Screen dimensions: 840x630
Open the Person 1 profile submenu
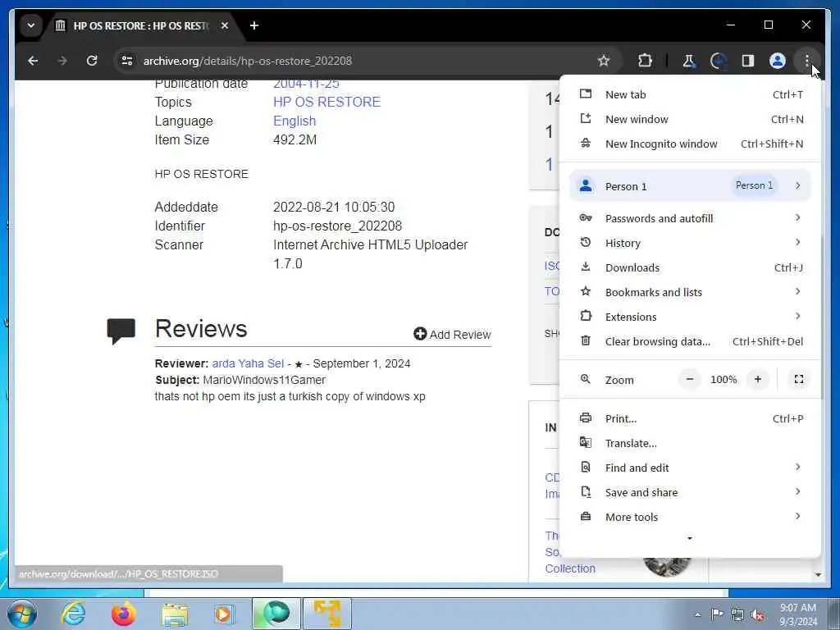[x=690, y=185]
